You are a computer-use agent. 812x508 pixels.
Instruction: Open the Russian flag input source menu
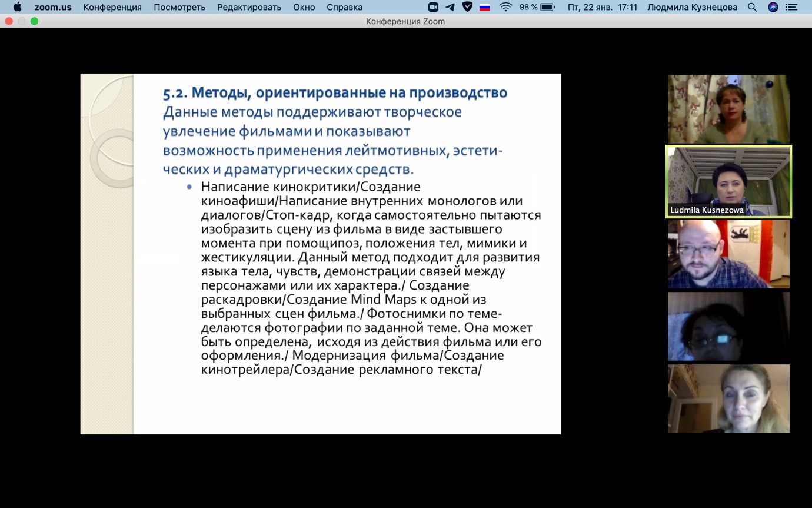tap(485, 7)
